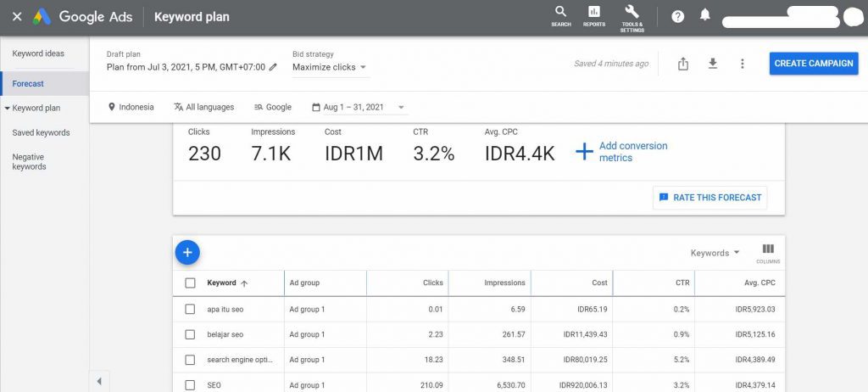Click the 230 Clicks forecast metric
Screen dimensions: 868x392
tap(204, 154)
